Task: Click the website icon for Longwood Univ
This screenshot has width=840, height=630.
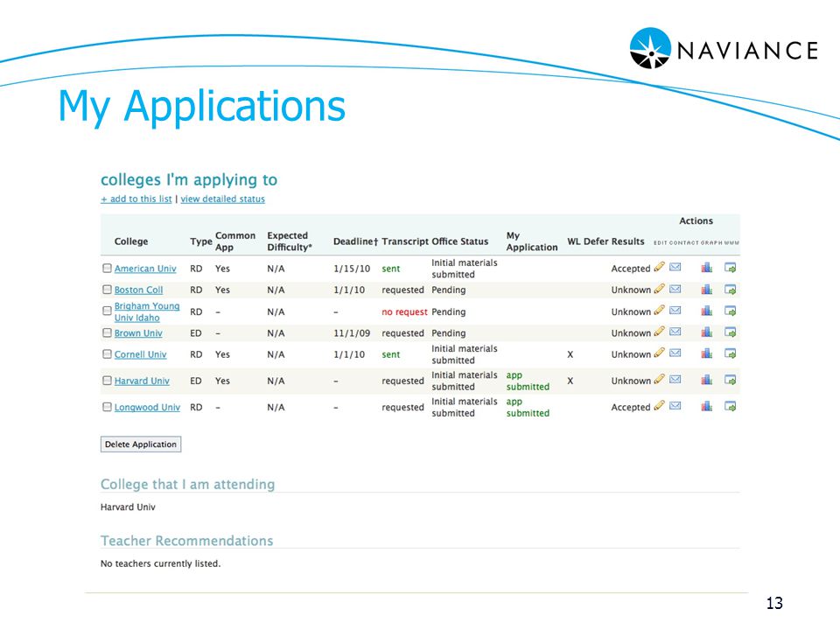Action: [x=730, y=407]
